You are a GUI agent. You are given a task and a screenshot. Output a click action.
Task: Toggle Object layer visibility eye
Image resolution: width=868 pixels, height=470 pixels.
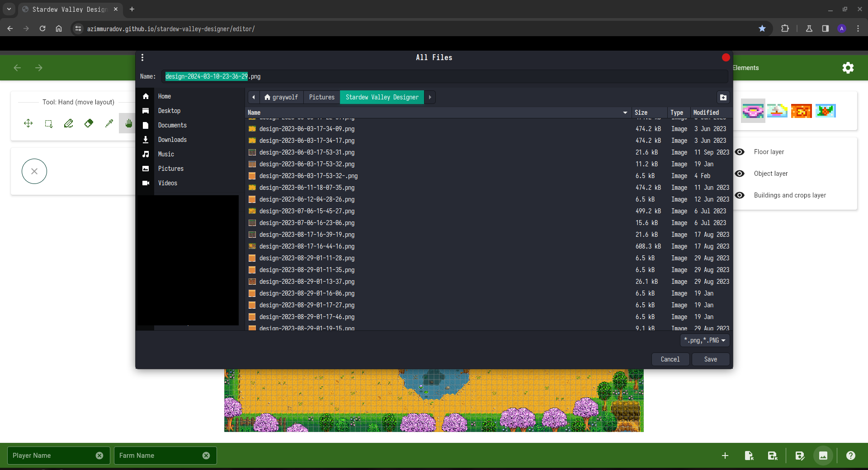740,174
